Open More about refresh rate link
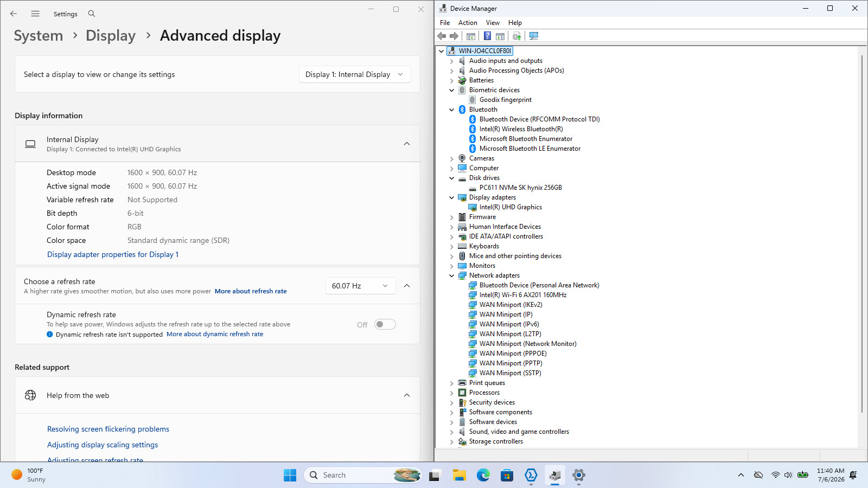 pyautogui.click(x=251, y=291)
